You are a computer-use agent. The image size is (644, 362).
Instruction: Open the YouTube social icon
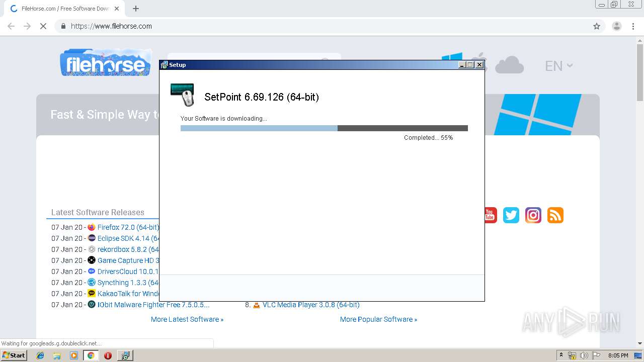(490, 215)
